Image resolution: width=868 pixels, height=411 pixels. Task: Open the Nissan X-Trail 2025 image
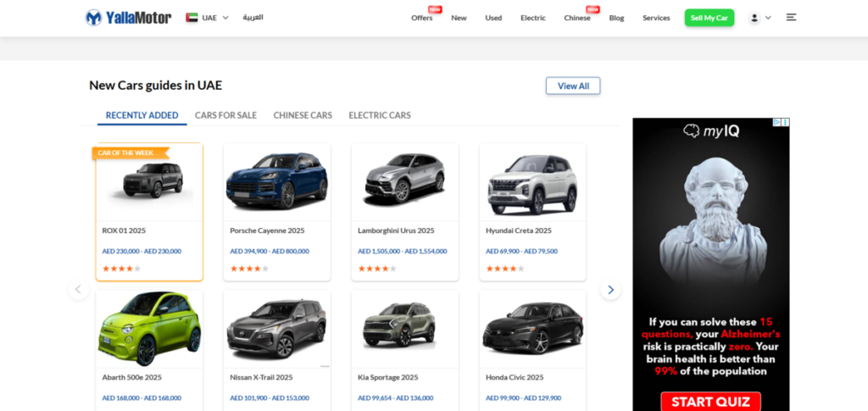click(277, 329)
